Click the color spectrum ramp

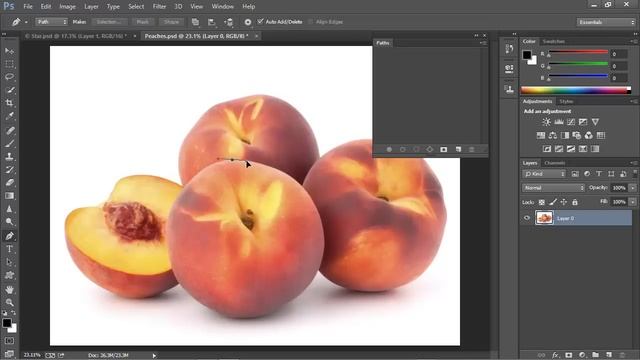[576, 90]
